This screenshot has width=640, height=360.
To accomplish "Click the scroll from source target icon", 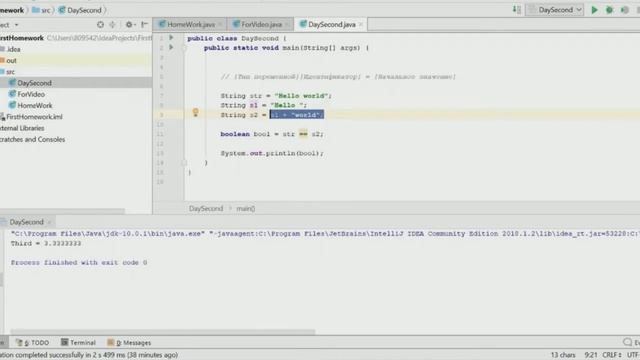I will pos(100,24).
